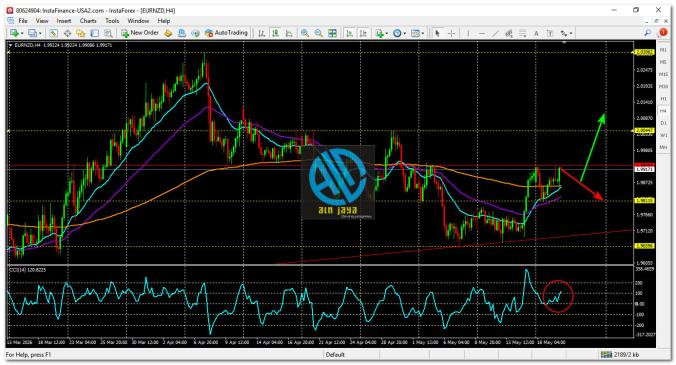Viewport: 676px width, 365px height.
Task: Tile chart windows icon
Action: 332,33
